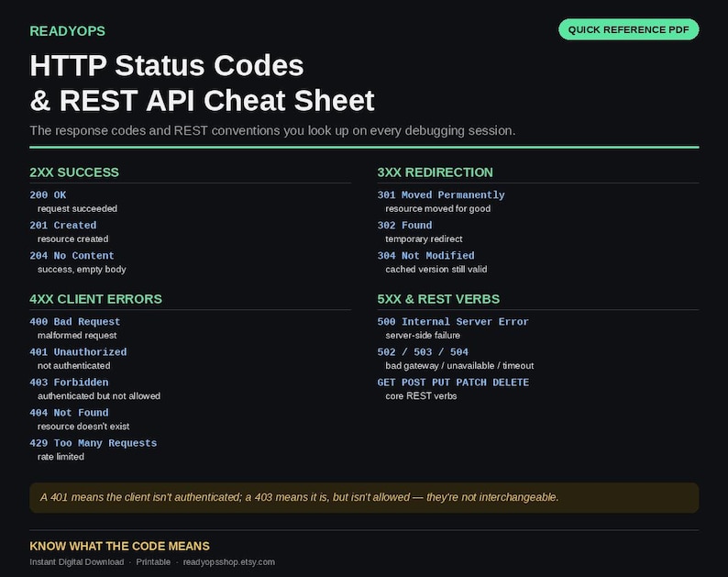Screen dimensions: 728x577
Task: Select the 'HTTP Status Codes' title line
Action: point(167,65)
